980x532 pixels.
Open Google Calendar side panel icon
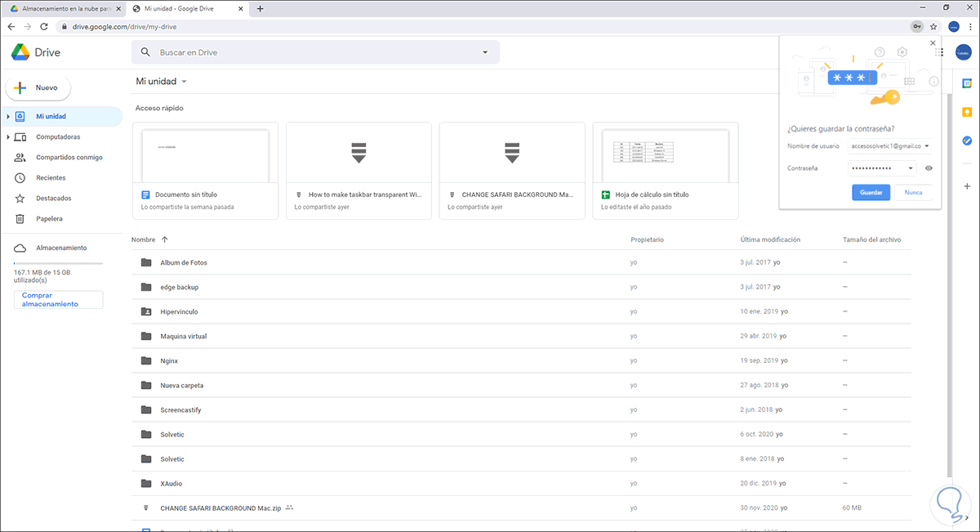tap(967, 83)
